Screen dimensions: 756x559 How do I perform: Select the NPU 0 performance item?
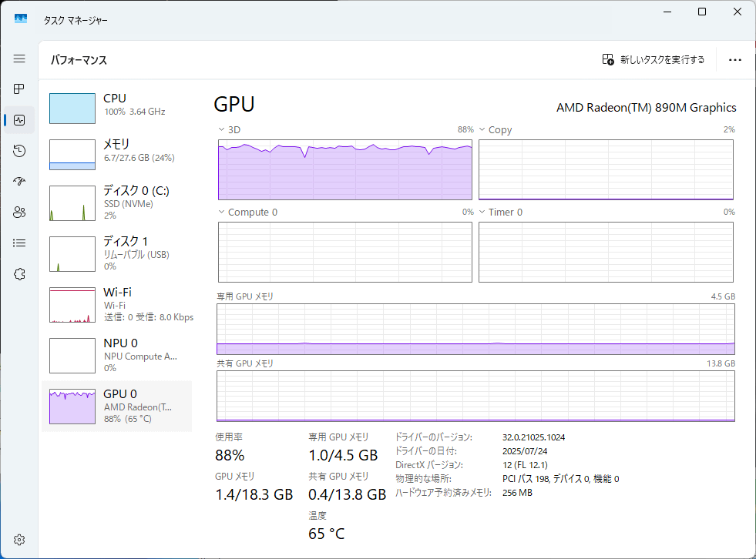[x=117, y=356]
